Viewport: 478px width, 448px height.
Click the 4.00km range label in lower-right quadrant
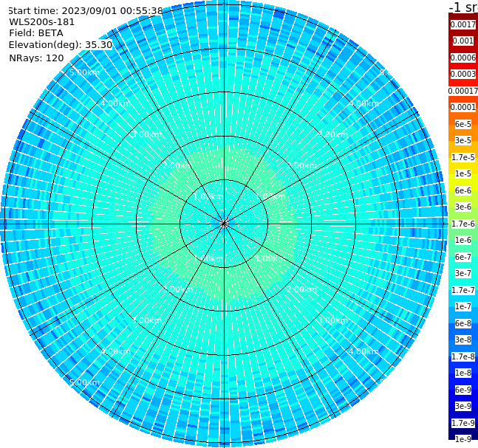pyautogui.click(x=364, y=351)
